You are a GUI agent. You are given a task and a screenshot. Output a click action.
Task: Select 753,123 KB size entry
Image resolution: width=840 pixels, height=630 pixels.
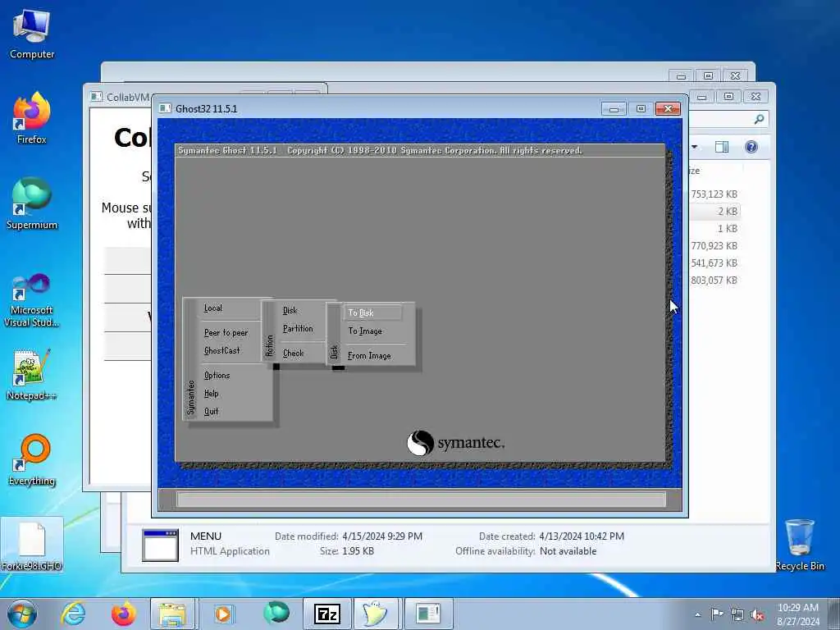coord(714,194)
